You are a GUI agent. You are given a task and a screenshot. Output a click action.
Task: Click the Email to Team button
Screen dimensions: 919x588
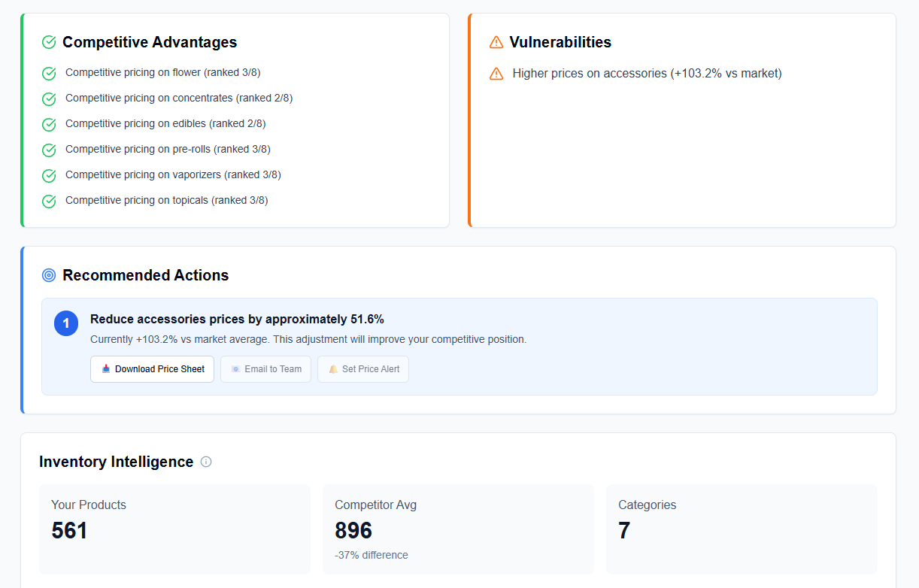pyautogui.click(x=265, y=369)
